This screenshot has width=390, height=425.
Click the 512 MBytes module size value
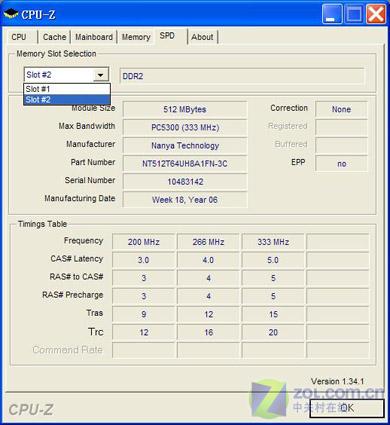point(185,110)
